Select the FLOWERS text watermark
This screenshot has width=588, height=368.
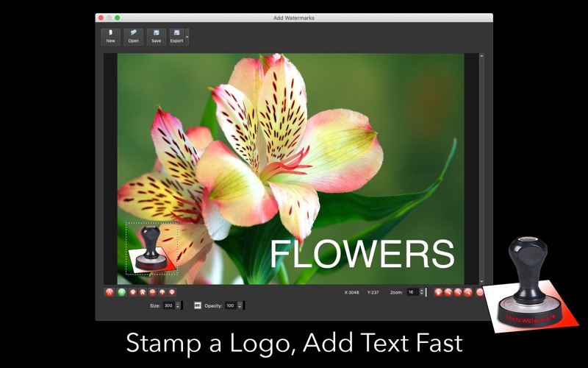(x=362, y=254)
